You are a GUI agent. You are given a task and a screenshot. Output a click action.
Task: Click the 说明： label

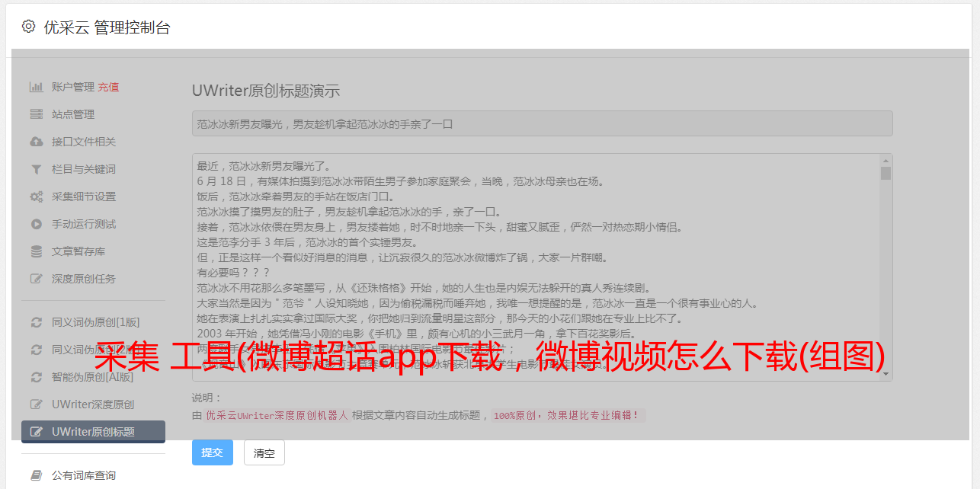[x=207, y=398]
